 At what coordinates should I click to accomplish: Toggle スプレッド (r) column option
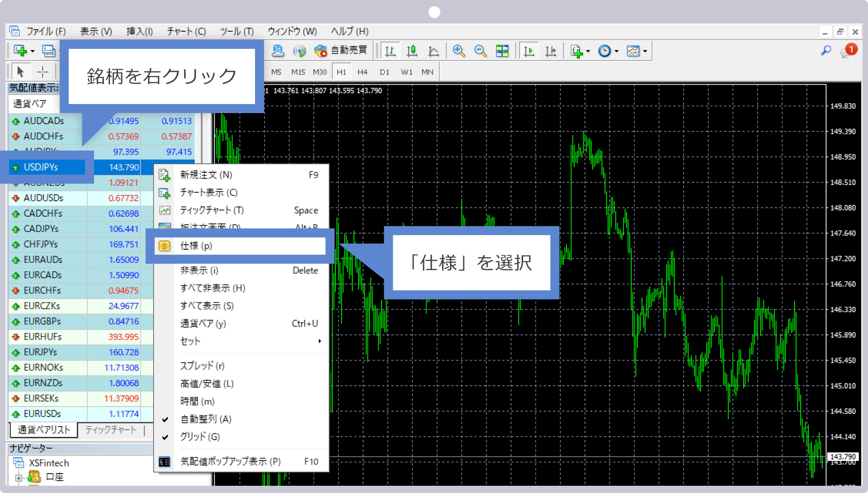click(241, 366)
